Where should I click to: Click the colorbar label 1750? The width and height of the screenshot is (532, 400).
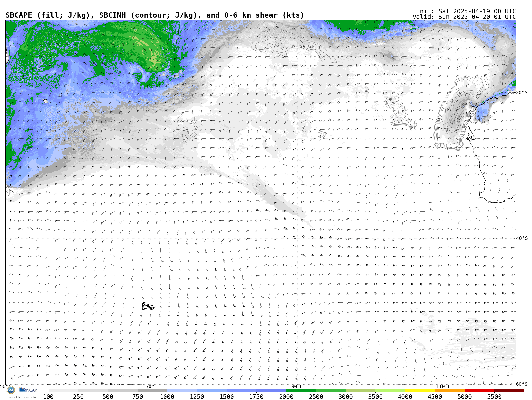[x=256, y=397]
